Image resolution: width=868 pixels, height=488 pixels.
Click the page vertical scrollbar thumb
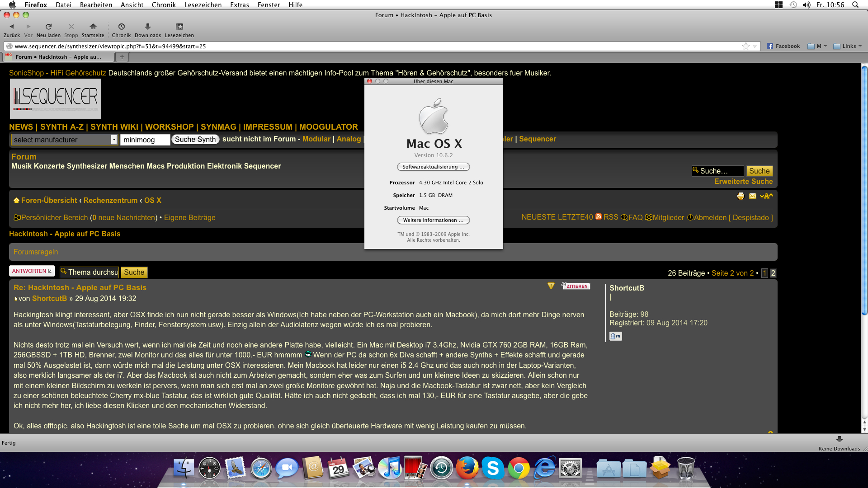[x=864, y=190]
